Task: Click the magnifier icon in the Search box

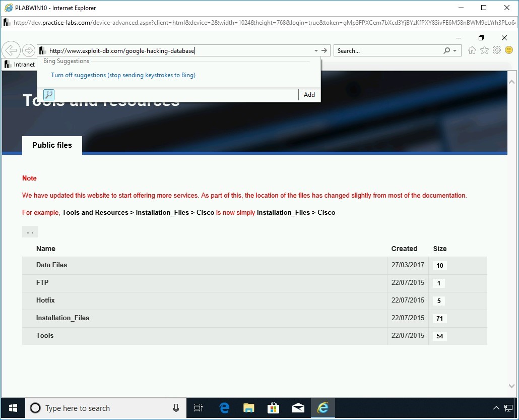Action: 446,50
